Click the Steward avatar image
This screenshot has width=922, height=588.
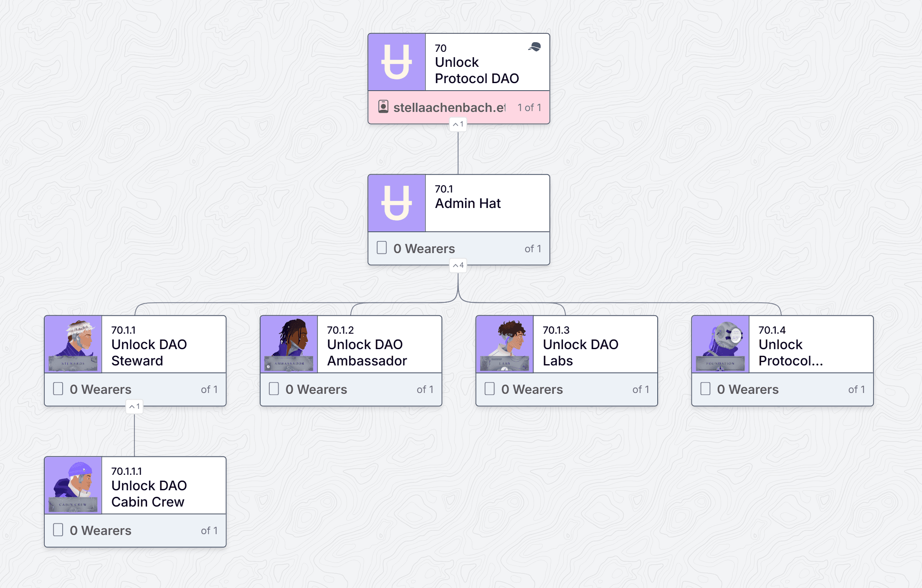point(73,344)
